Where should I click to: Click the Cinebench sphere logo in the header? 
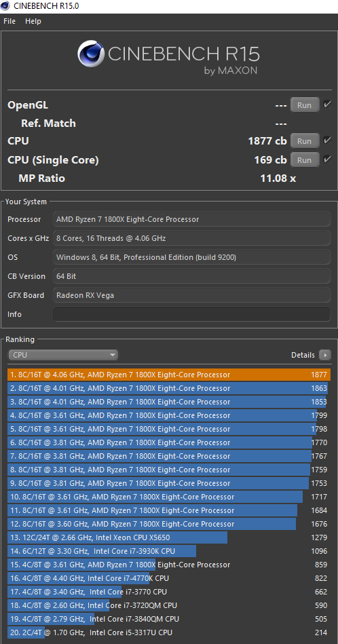click(91, 54)
